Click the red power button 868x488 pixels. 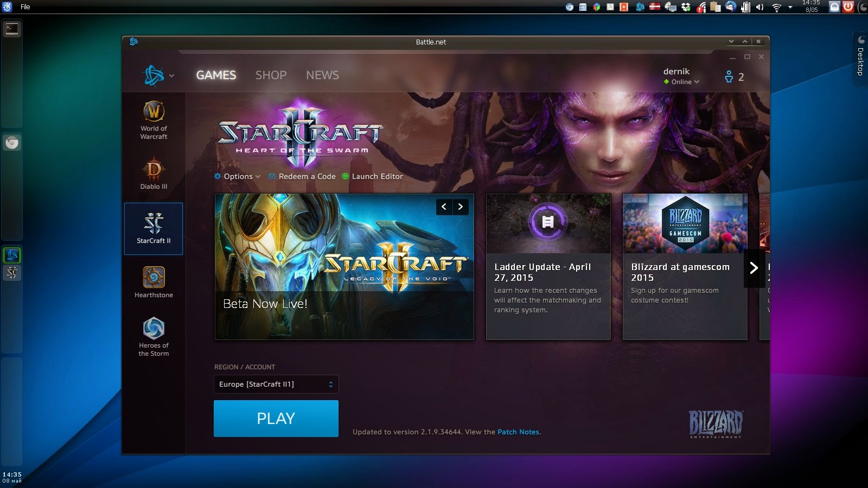[848, 7]
